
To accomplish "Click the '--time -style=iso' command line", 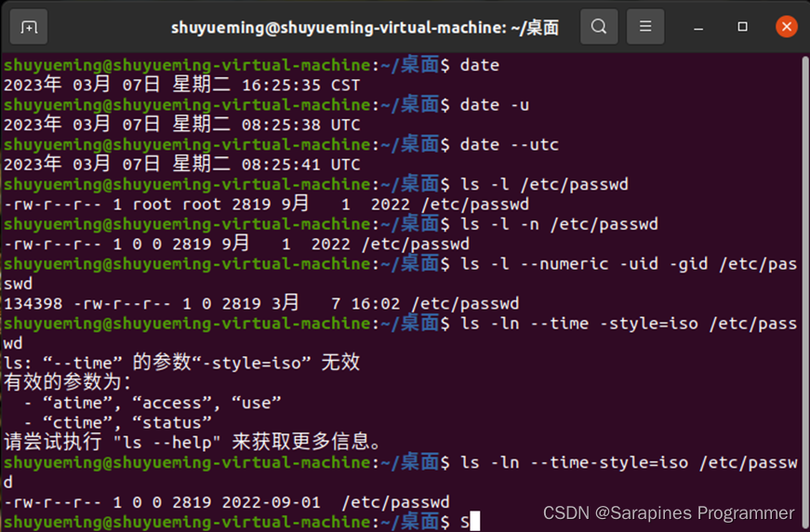I will [401, 333].
